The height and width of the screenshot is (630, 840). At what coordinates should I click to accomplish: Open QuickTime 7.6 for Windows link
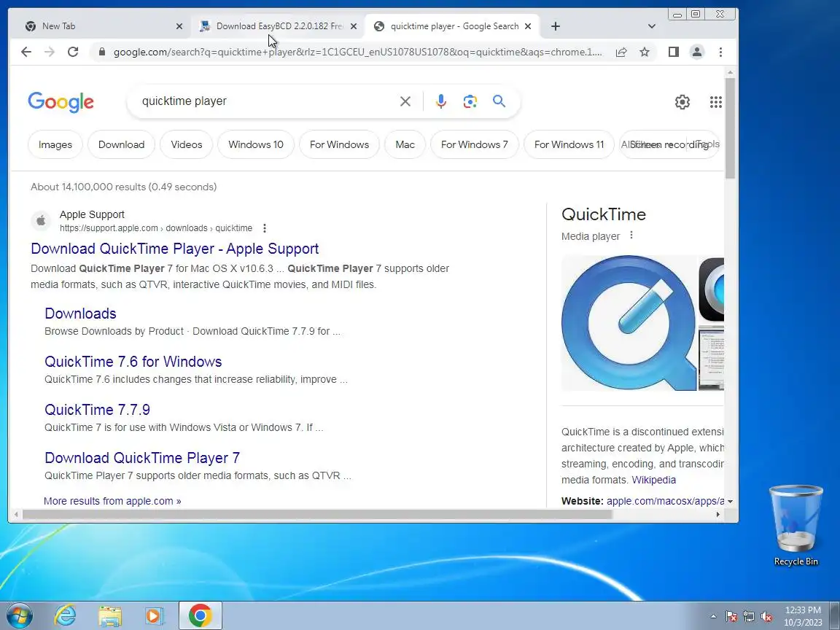tap(133, 362)
